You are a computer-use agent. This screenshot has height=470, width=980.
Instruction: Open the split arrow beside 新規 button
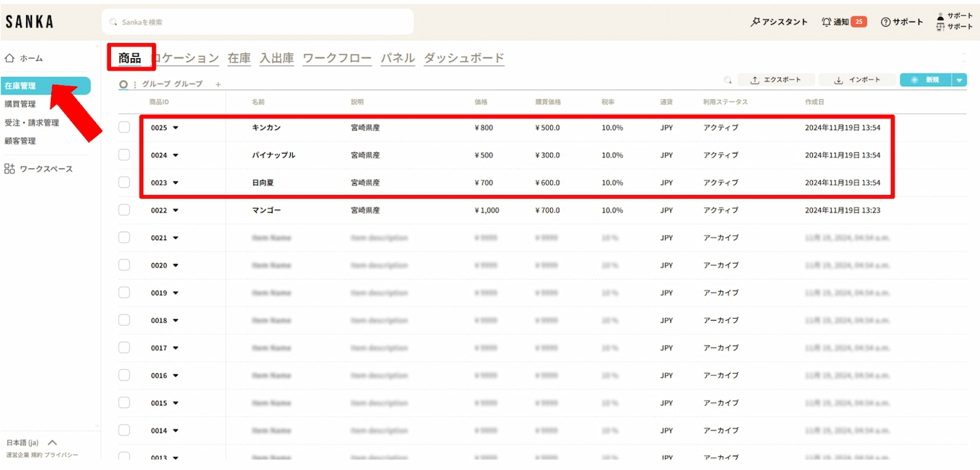[x=959, y=80]
